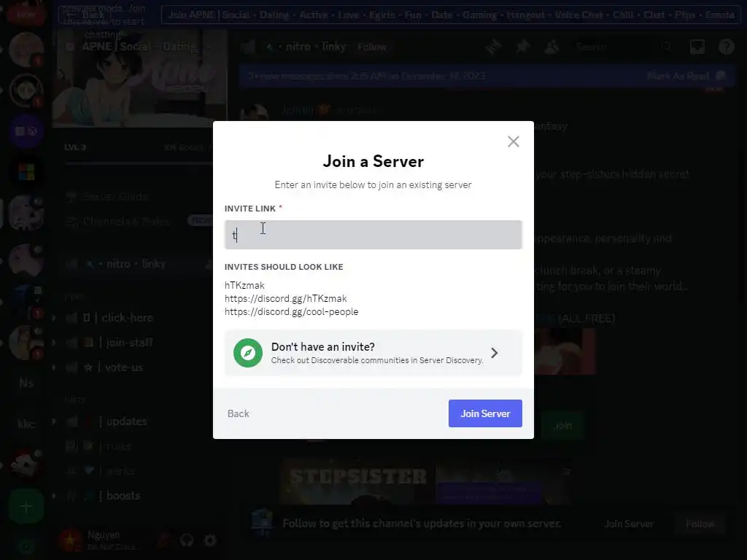Expand the updates channel arrow
747x560 pixels.
[54, 421]
